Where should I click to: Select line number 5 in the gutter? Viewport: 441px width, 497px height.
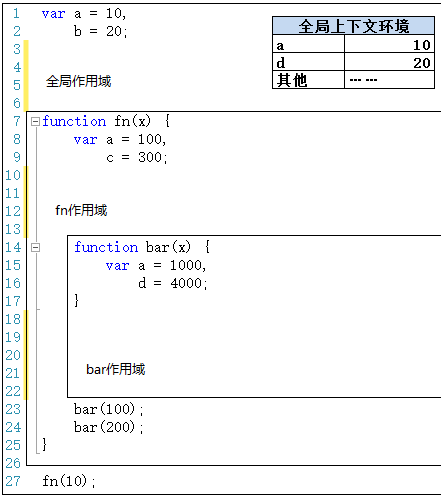(x=17, y=85)
